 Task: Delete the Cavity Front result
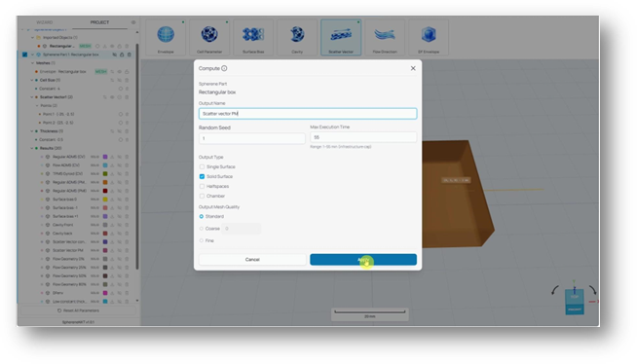point(127,225)
